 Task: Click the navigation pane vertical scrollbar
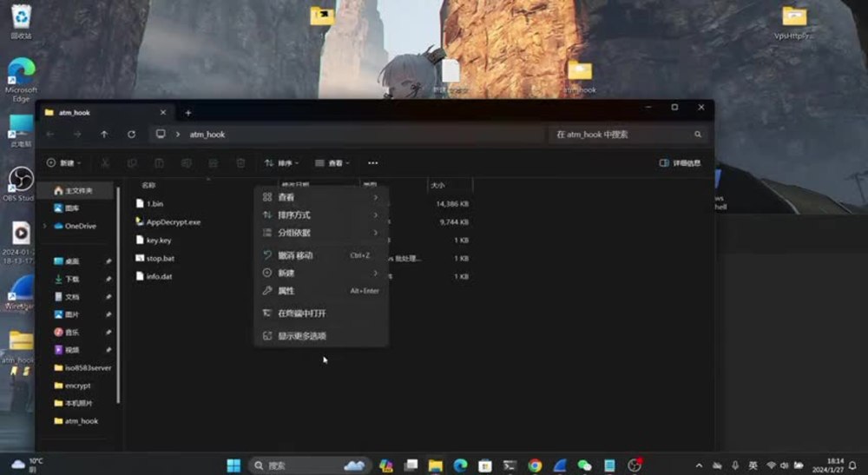118,295
